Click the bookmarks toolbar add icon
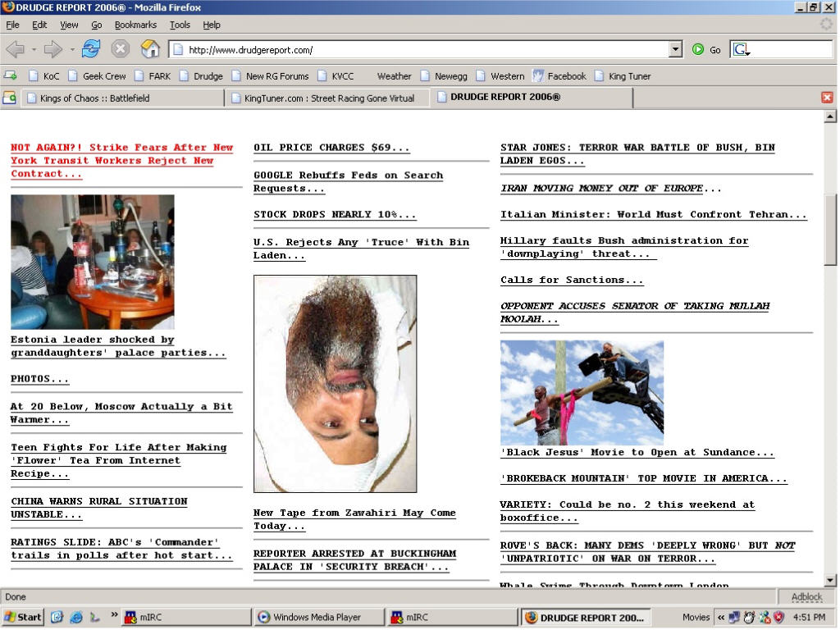 point(10,76)
